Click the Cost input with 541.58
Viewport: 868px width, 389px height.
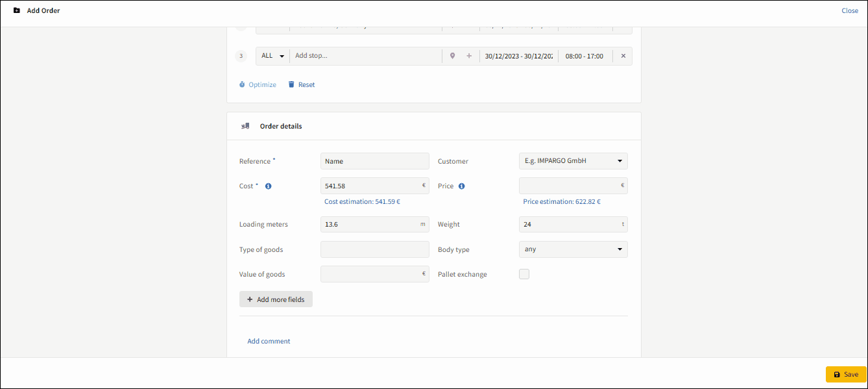(x=375, y=186)
